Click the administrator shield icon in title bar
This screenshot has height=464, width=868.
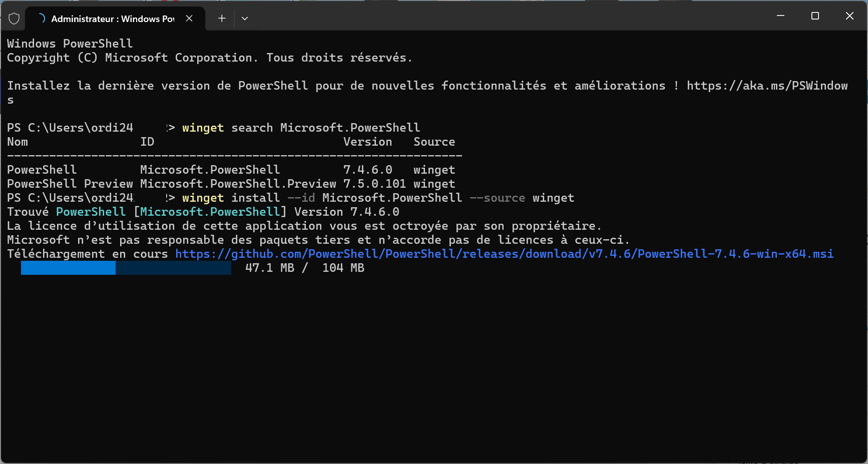click(14, 19)
